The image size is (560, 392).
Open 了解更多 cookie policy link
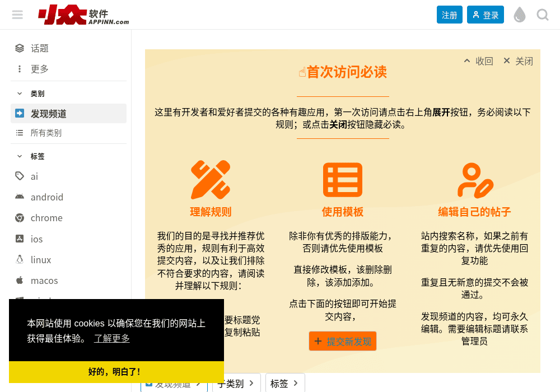click(x=112, y=338)
